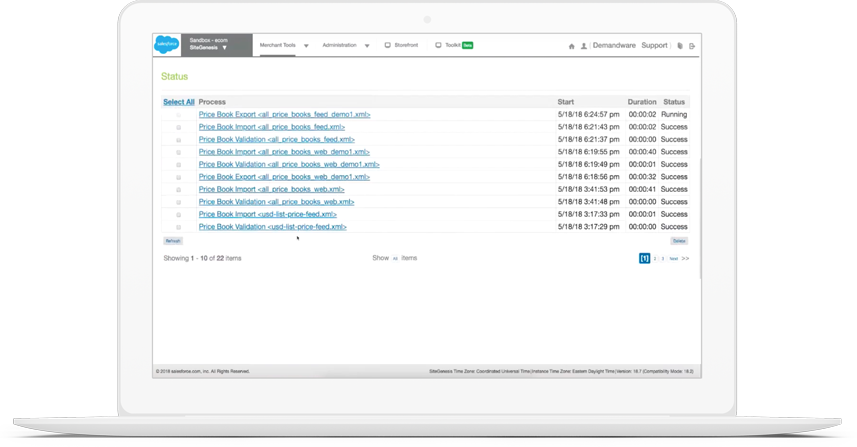Image resolution: width=857 pixels, height=447 pixels.
Task: Check the box for Price Book Validation all_price_books_feed.xml
Action: click(179, 140)
